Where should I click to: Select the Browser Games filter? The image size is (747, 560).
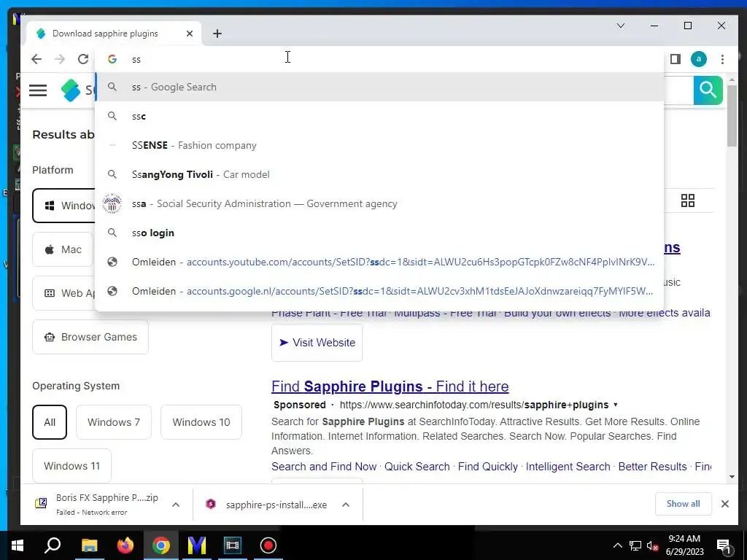click(90, 337)
